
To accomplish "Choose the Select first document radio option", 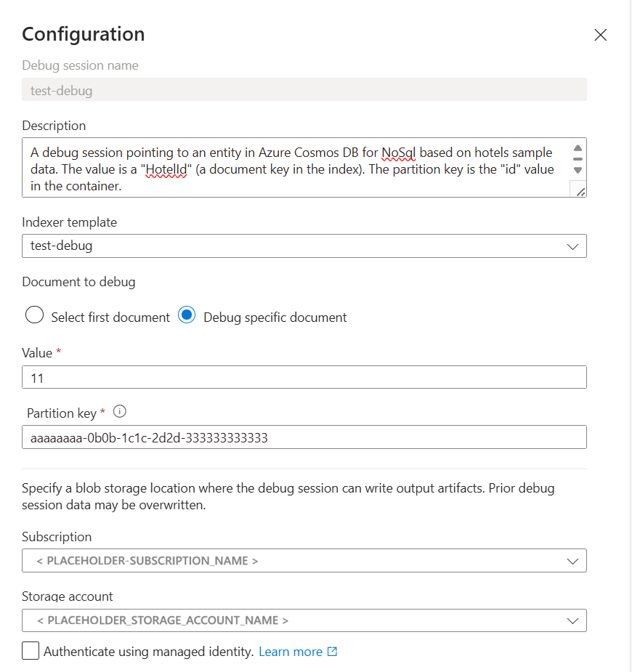I will (x=34, y=317).
